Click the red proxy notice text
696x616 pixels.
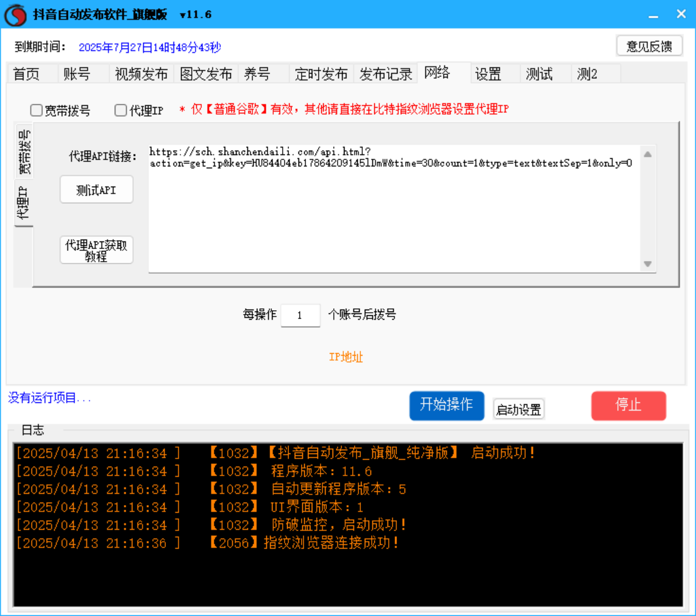point(344,109)
